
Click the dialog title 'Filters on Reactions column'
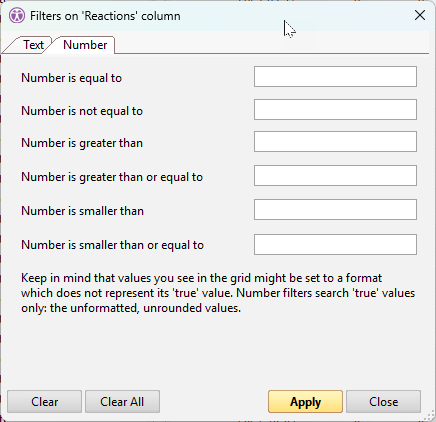pos(105,16)
